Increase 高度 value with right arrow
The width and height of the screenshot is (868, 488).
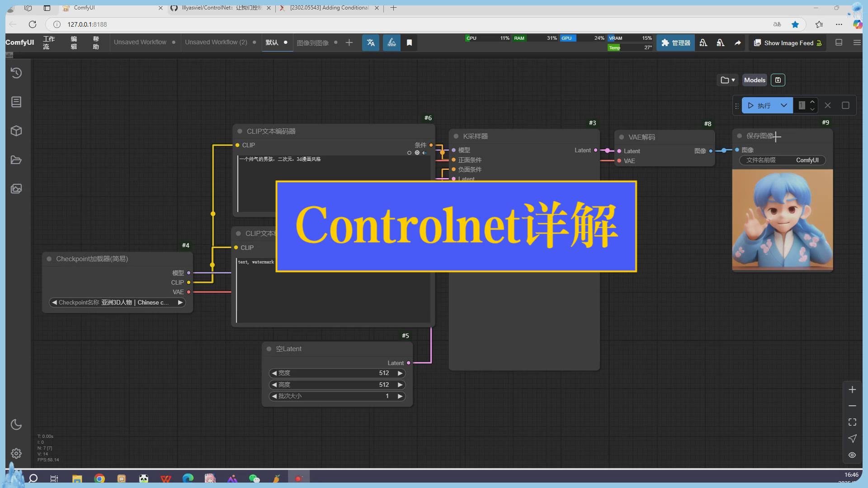click(400, 385)
